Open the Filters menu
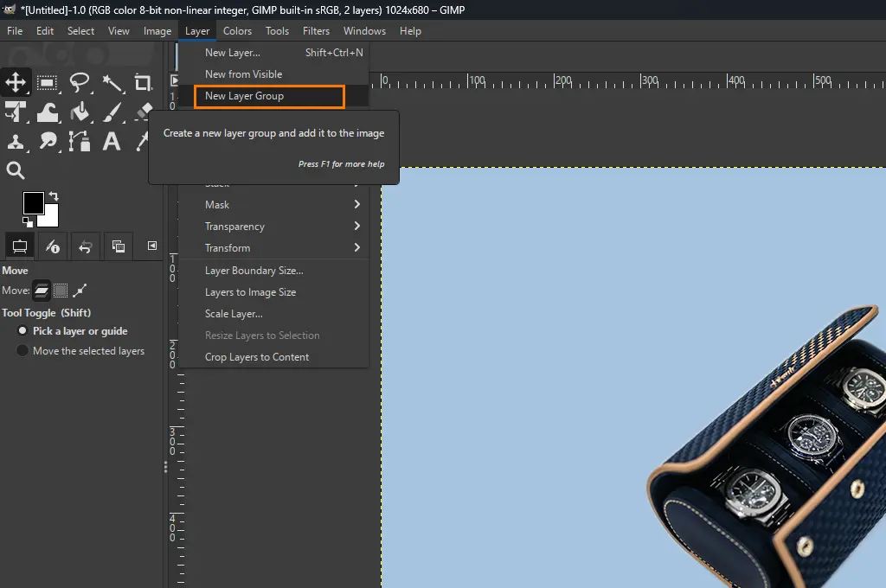 pos(316,30)
